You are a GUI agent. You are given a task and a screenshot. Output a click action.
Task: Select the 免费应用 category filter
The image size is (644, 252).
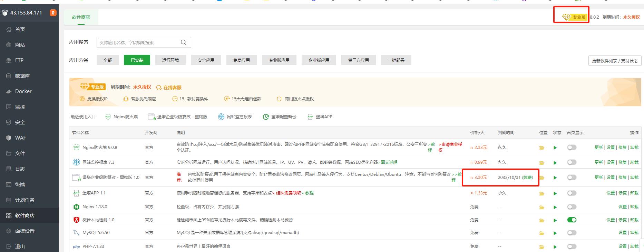[x=242, y=60]
